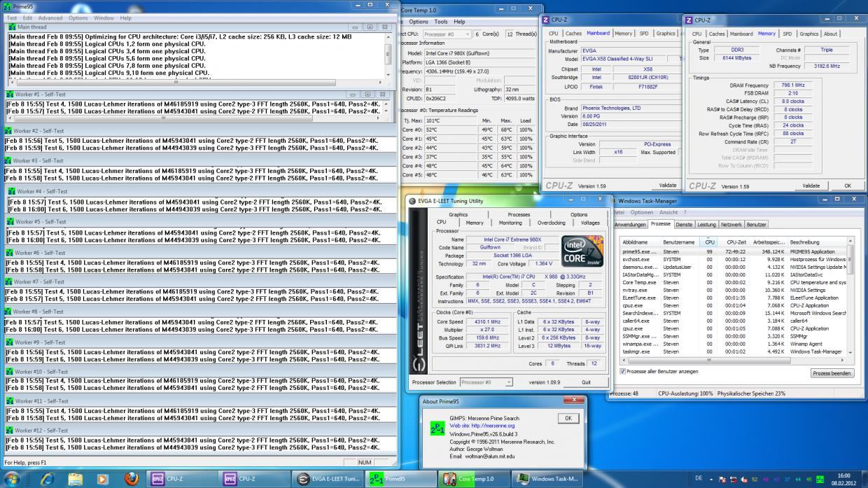Open Windows Explorer folder icon on taskbar
Image resolution: width=868 pixels, height=488 pixels.
(x=75, y=479)
